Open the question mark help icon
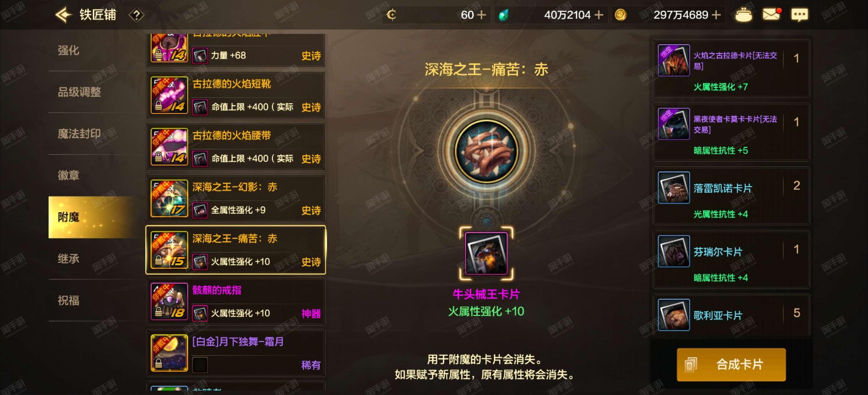 (136, 15)
